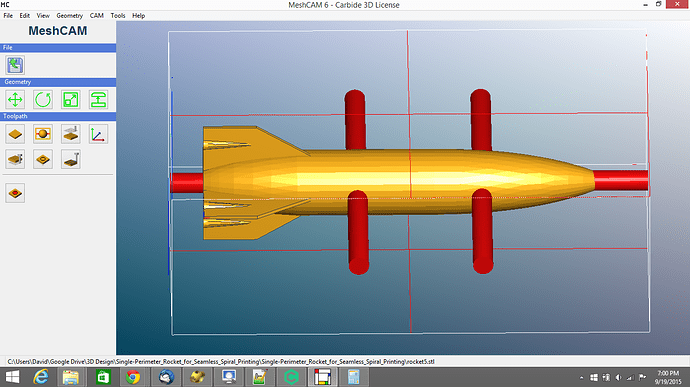Activate the Scale geometry icon
Viewport: 690px width, 387px height.
point(70,100)
